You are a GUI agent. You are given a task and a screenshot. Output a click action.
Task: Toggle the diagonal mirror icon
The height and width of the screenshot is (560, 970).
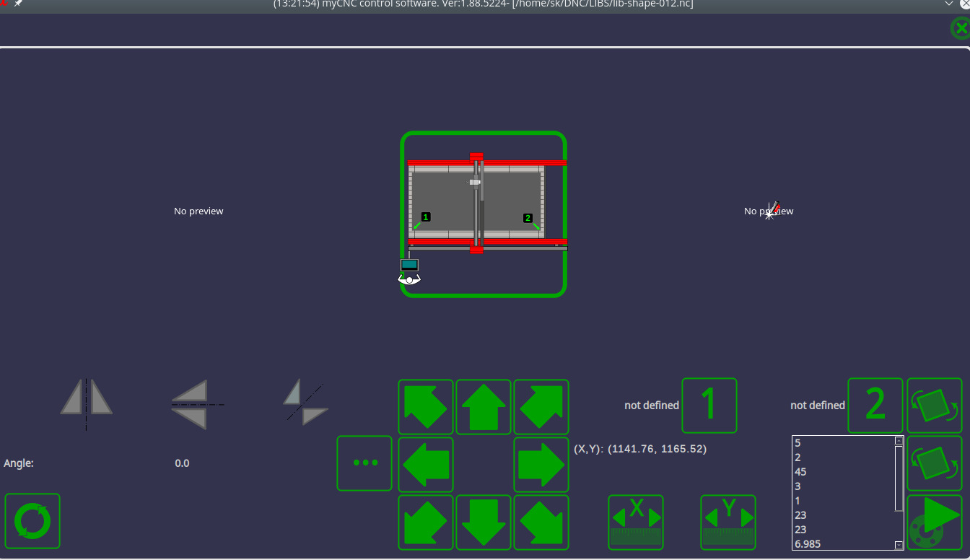point(305,403)
